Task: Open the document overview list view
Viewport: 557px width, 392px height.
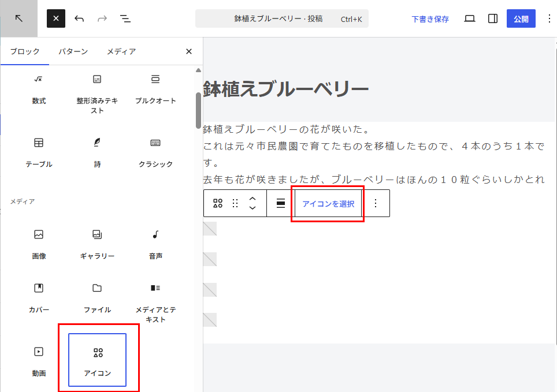Action: tap(125, 18)
